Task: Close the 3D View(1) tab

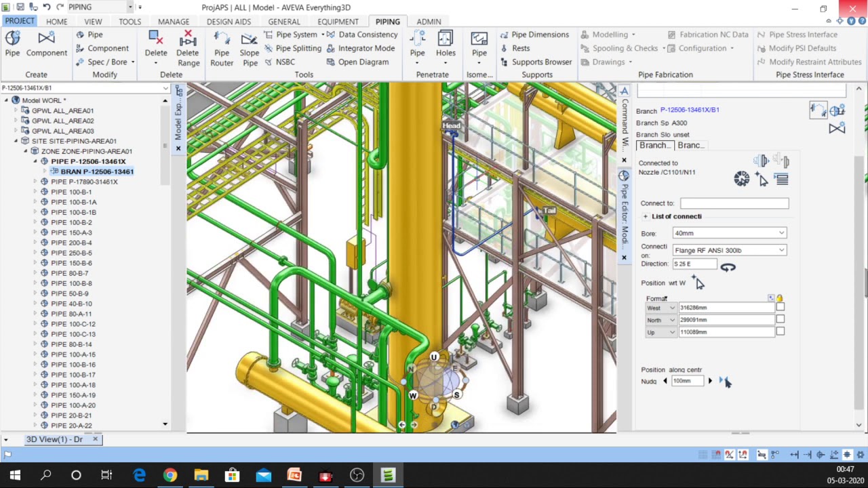Action: [95, 439]
